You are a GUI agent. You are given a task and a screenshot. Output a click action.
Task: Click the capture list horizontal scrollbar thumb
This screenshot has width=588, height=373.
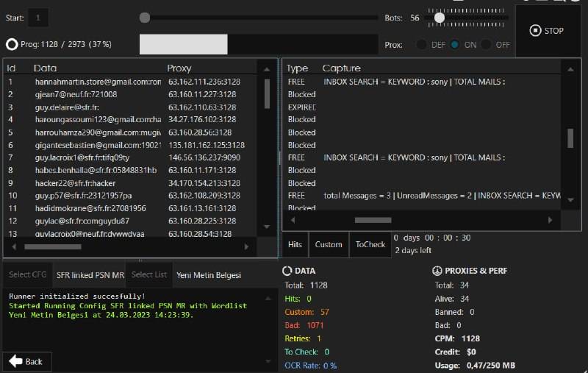(373, 220)
